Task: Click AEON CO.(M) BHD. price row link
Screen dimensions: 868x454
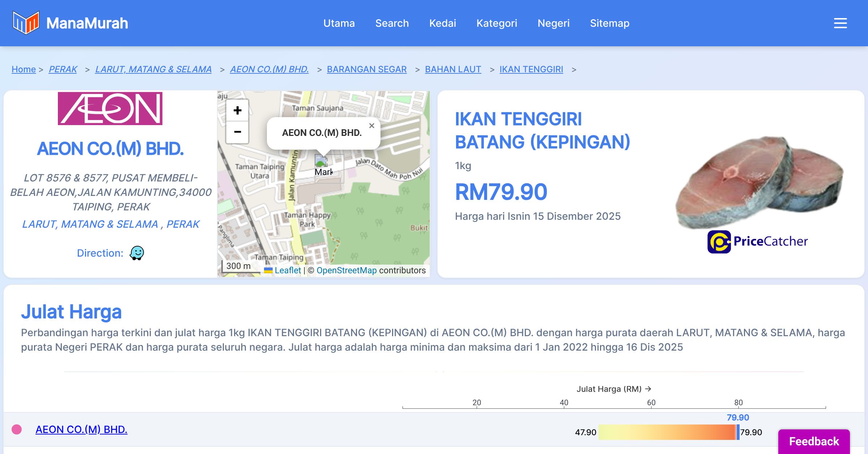Action: coord(81,429)
